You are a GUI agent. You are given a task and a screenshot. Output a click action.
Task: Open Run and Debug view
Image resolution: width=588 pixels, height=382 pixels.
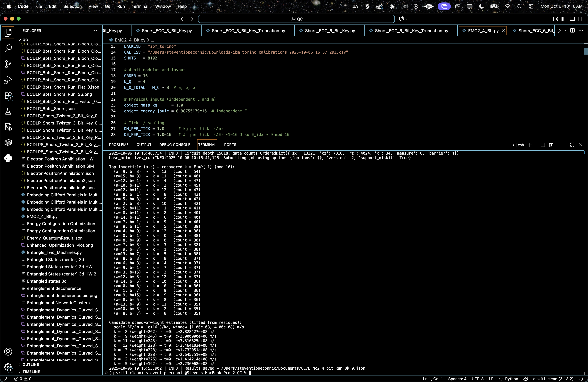(8, 80)
